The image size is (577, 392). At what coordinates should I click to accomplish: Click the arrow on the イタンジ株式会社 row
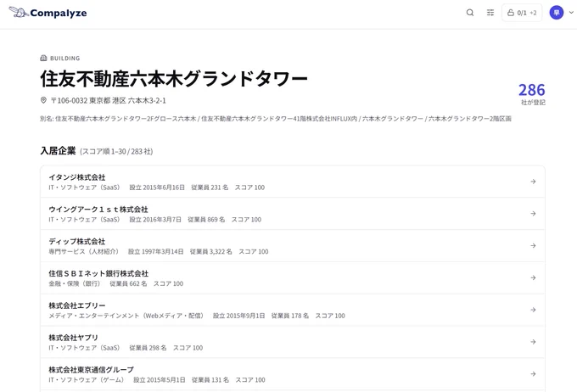[533, 182]
